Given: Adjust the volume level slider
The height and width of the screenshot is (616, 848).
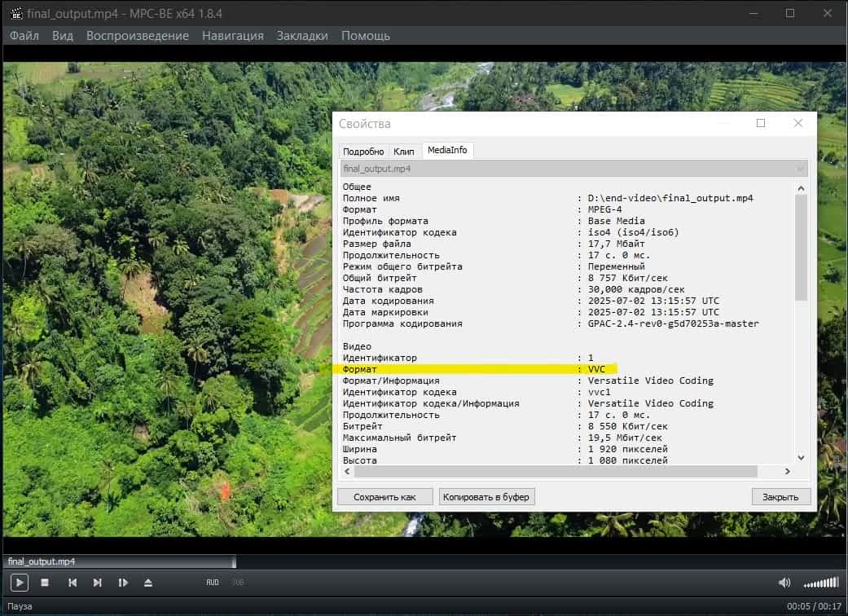Looking at the screenshot, I should pos(820,583).
